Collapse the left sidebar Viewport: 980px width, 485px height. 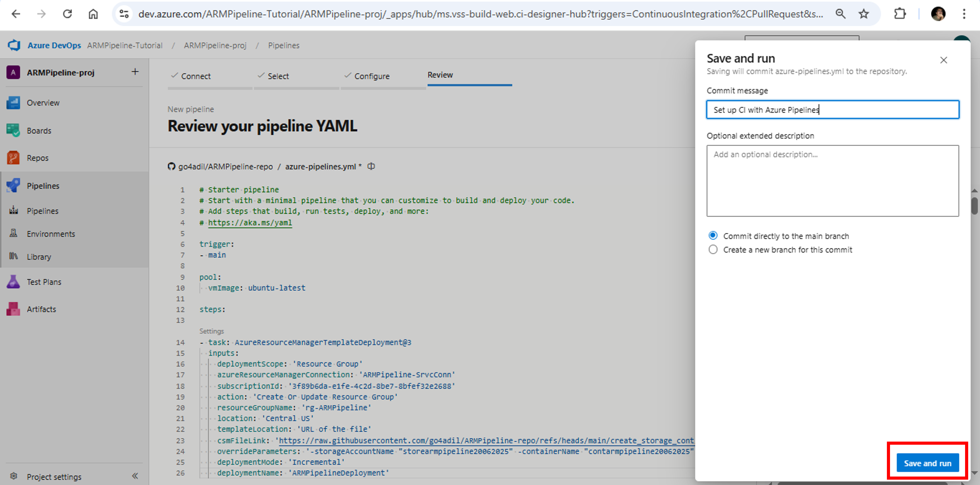135,475
